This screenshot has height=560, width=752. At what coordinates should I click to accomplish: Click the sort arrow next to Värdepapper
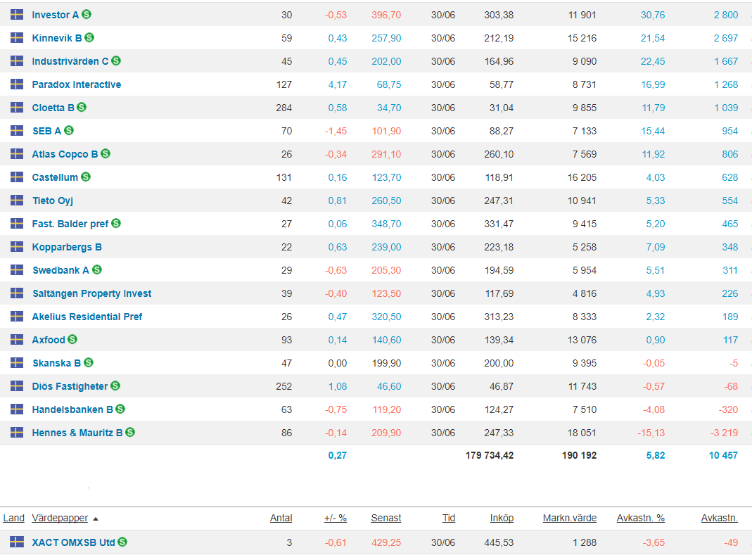click(x=96, y=518)
